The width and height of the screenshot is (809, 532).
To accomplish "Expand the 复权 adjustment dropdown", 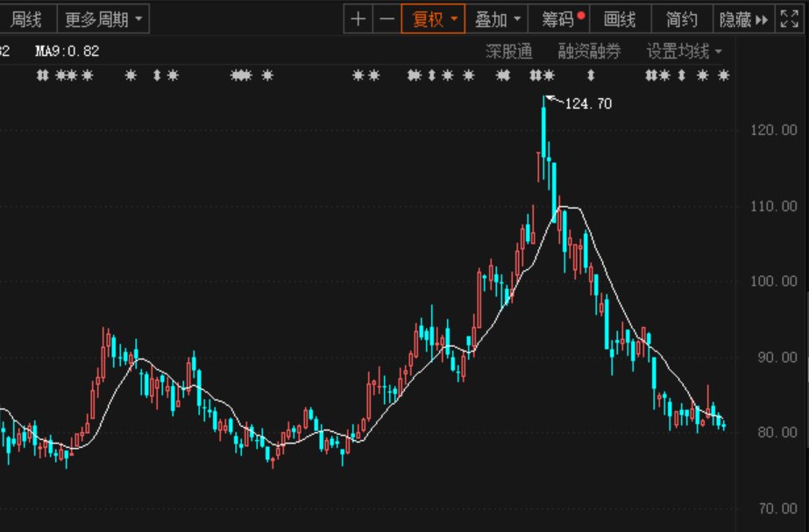I will [435, 19].
